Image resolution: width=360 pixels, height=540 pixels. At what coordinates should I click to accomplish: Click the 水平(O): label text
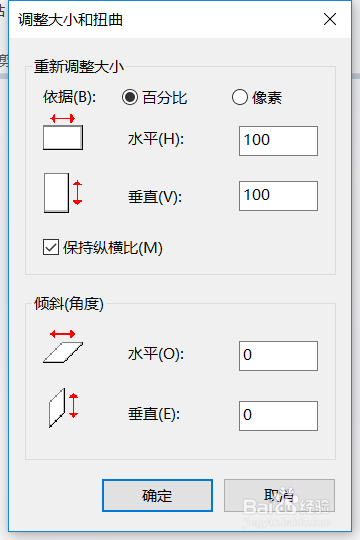point(156,354)
